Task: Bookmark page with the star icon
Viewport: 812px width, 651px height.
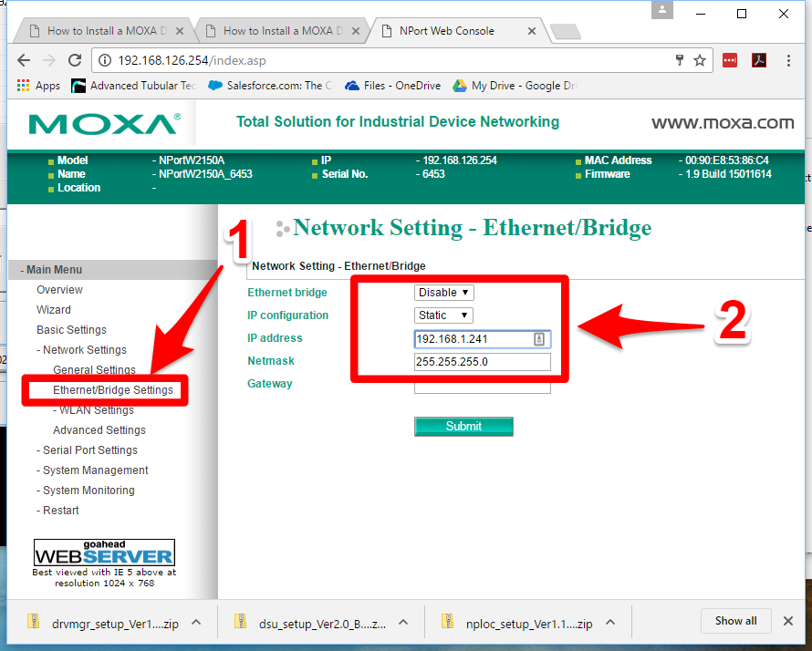Action: pyautogui.click(x=700, y=60)
